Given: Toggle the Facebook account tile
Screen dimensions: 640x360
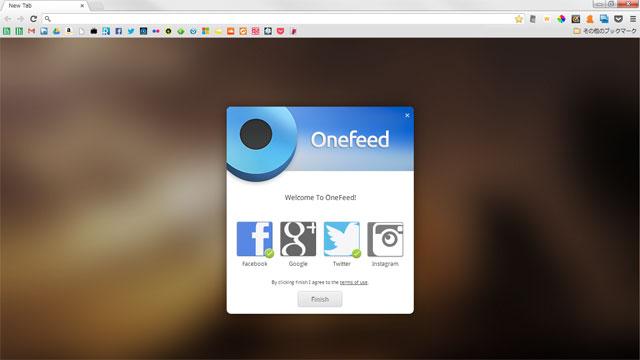Looking at the screenshot, I should 254,239.
